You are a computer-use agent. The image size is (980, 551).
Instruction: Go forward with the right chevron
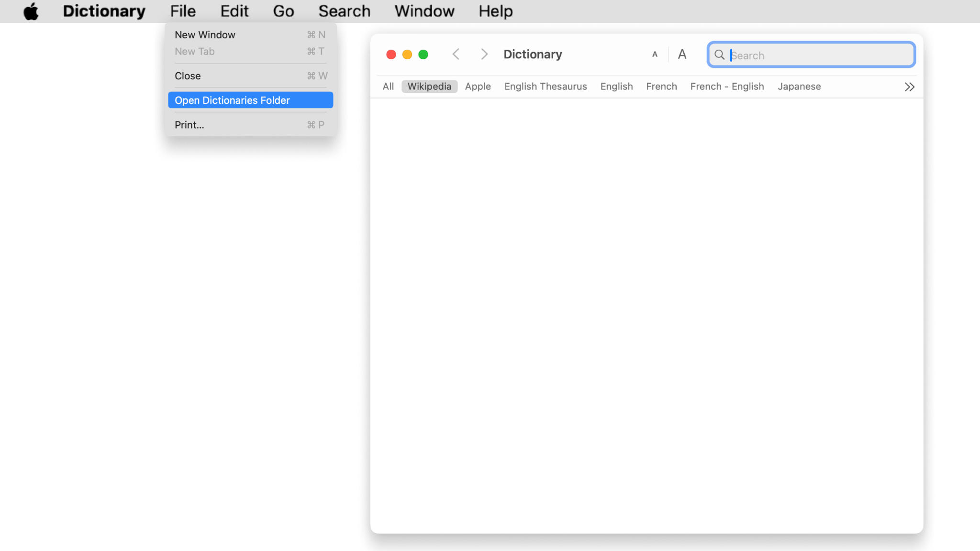coord(484,55)
